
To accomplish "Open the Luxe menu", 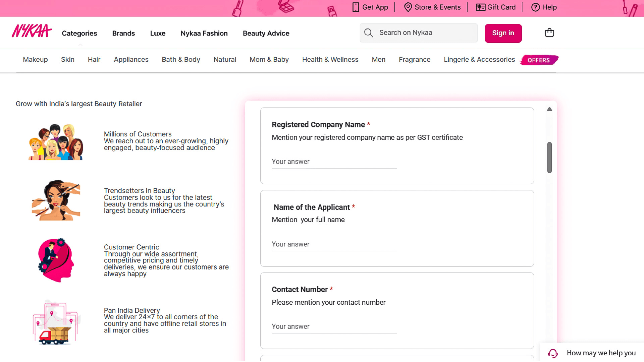I will coord(158,33).
